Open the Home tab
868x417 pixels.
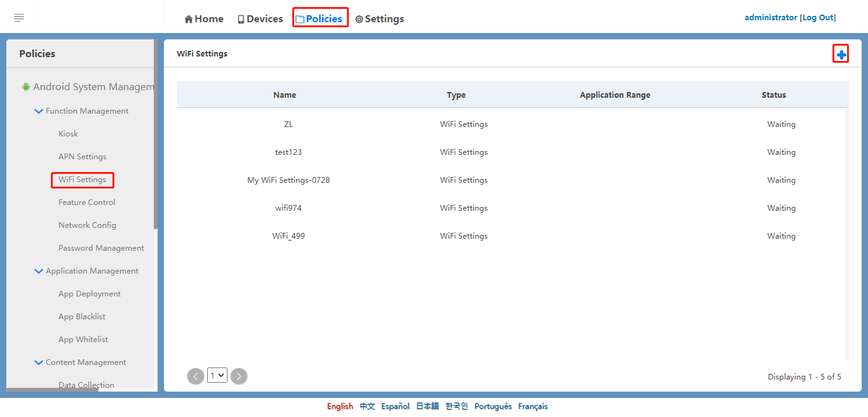[x=204, y=19]
